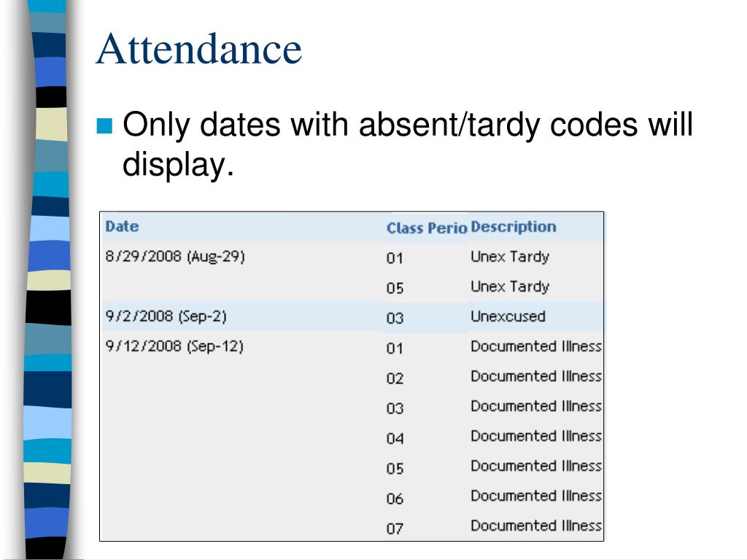The height and width of the screenshot is (560, 747).
Task: Click Documented Illness for period 07
Action: [x=536, y=526]
